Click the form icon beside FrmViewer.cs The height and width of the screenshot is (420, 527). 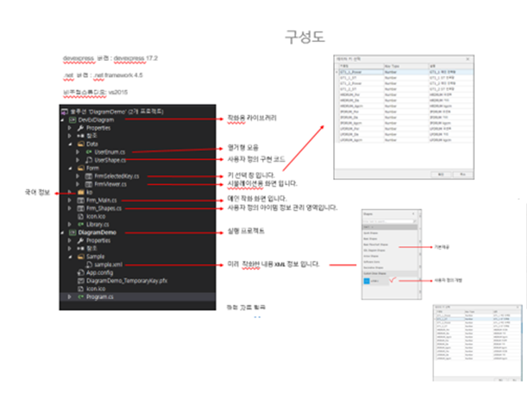[x=89, y=184]
